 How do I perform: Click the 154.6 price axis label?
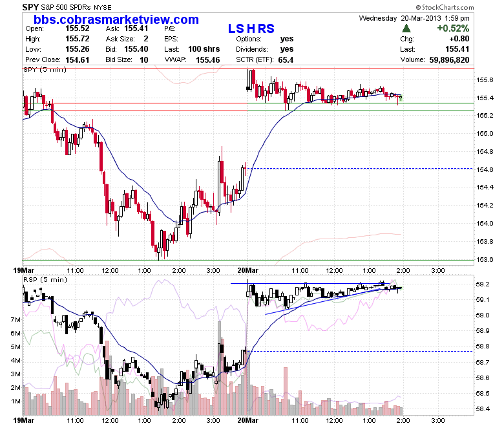click(485, 169)
